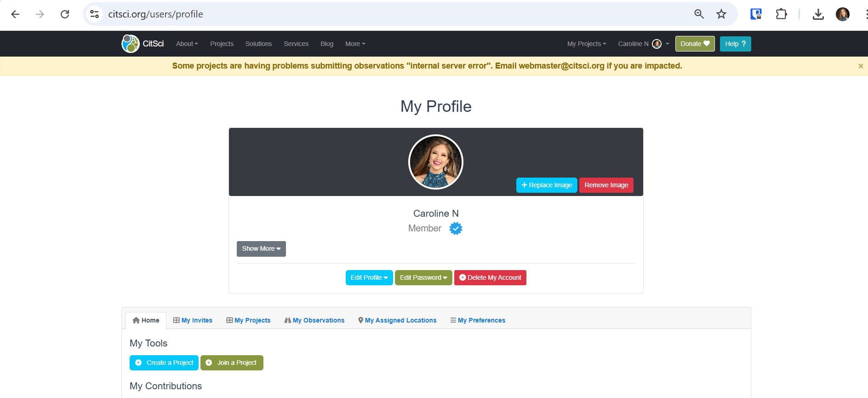Click the address bar URL field

[368, 14]
